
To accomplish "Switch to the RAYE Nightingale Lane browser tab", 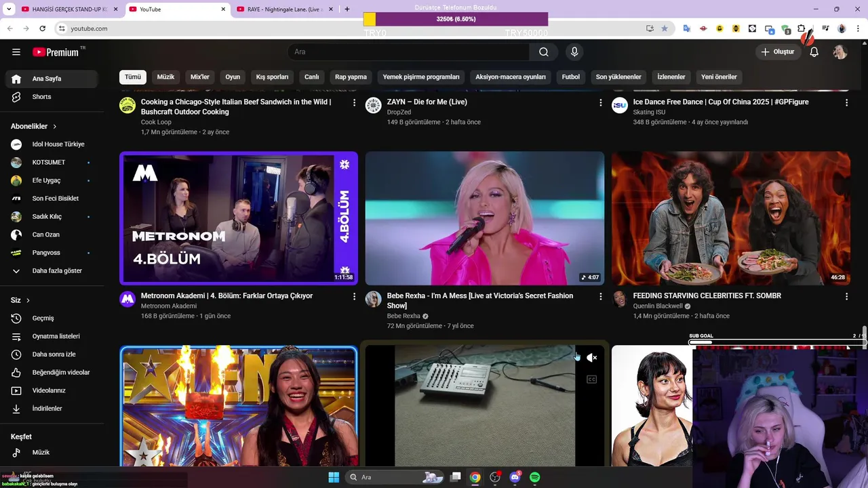I will pyautogui.click(x=285, y=9).
